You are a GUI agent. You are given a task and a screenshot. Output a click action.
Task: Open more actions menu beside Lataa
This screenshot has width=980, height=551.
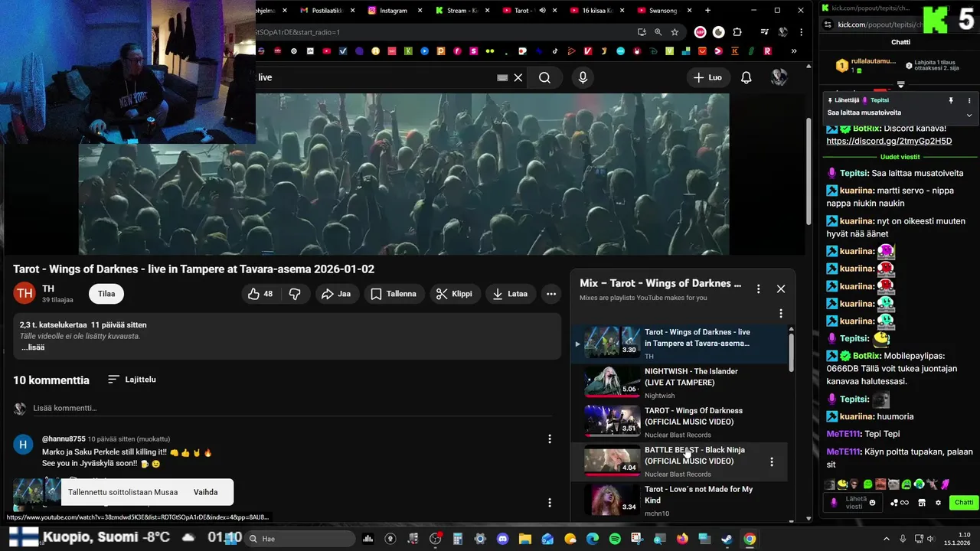pos(551,294)
